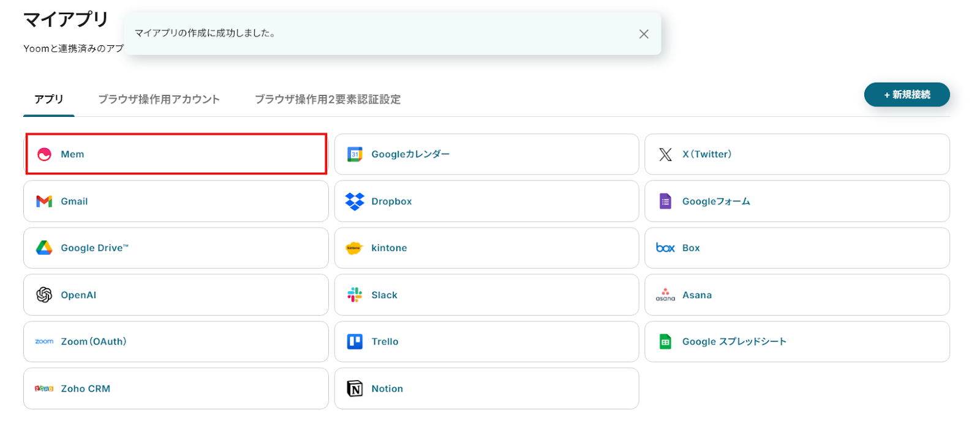Click the Google Drive triangle icon
The width and height of the screenshot is (980, 429).
tap(44, 248)
